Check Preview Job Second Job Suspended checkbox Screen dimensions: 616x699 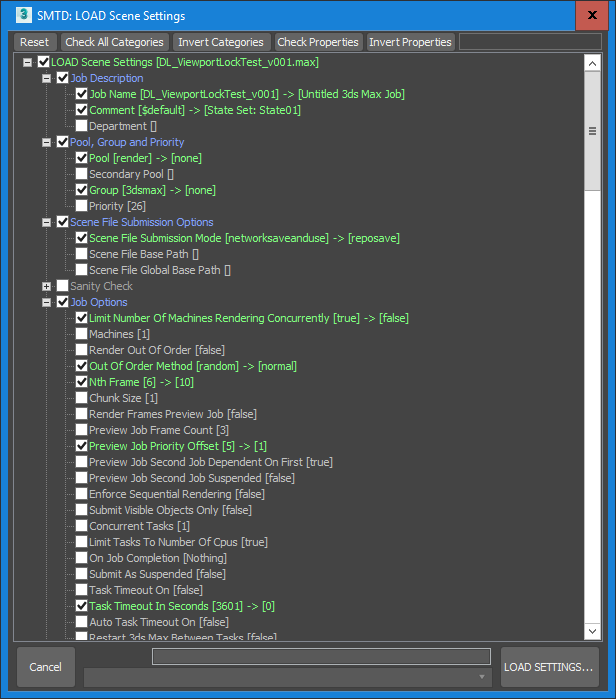coord(82,478)
